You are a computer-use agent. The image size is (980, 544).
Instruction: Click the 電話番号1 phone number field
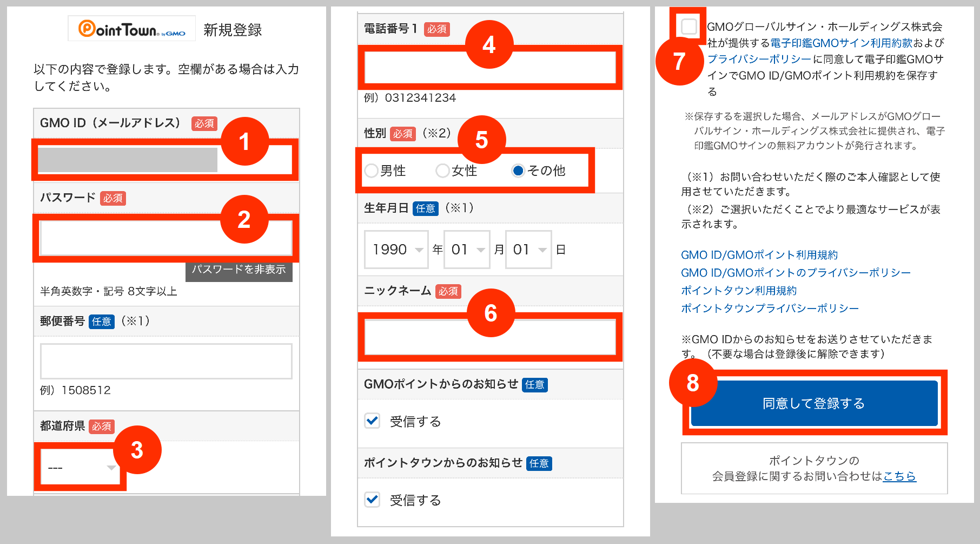coord(490,68)
